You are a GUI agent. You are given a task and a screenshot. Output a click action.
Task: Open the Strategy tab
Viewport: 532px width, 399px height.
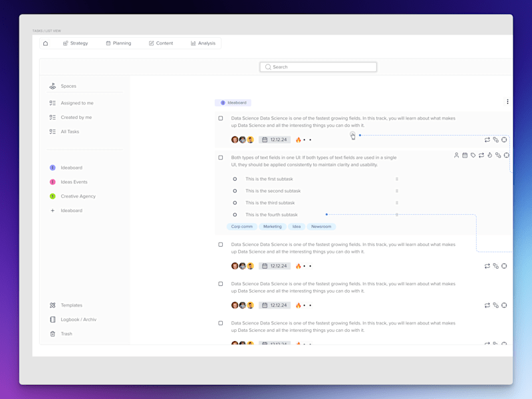coord(75,43)
